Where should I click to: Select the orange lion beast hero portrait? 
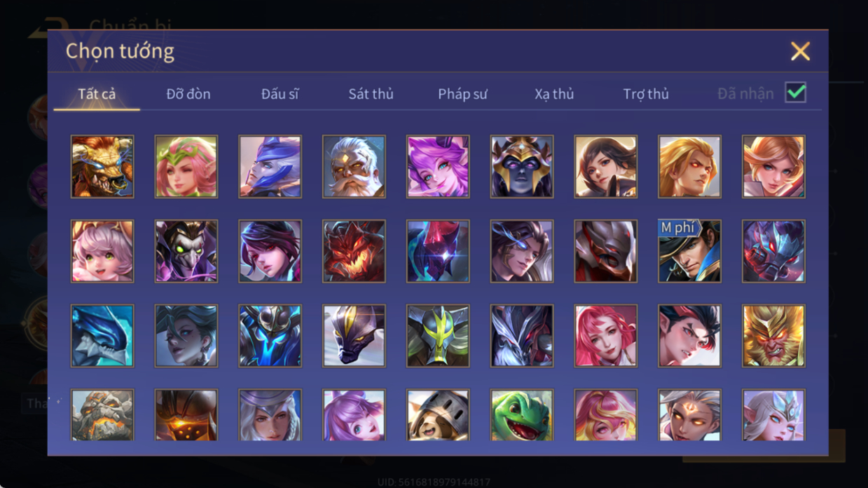point(102,167)
